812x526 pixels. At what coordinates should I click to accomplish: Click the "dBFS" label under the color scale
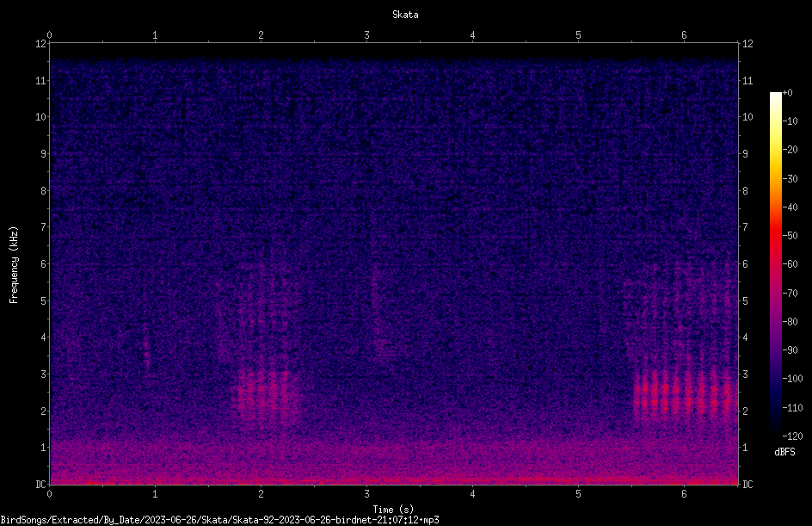(x=784, y=452)
